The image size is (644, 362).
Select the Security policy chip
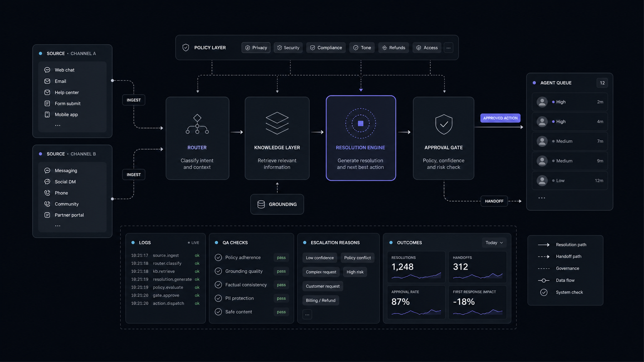(x=288, y=48)
